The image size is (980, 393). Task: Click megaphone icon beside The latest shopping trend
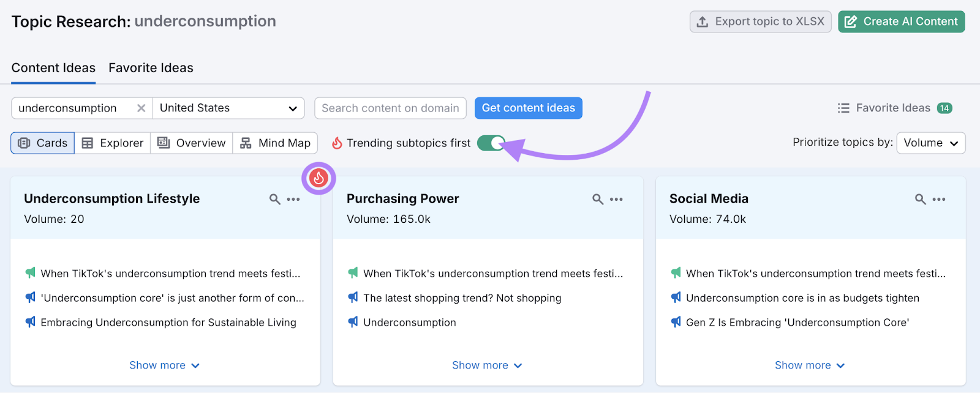[x=353, y=297]
